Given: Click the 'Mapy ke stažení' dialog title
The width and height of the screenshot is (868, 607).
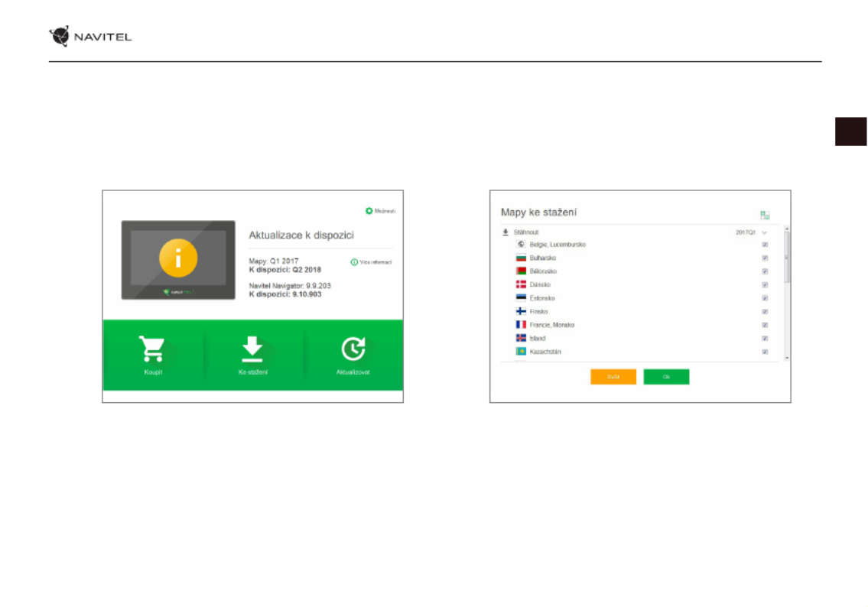Looking at the screenshot, I should click(x=538, y=213).
